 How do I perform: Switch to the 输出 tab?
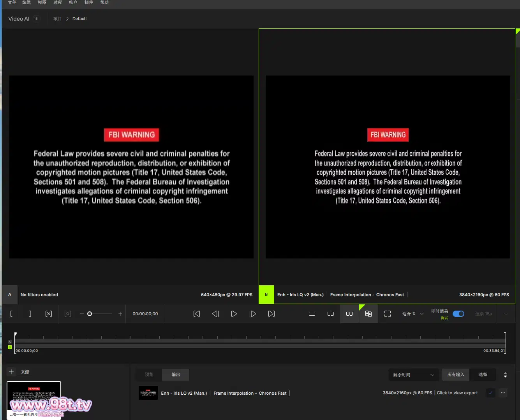tap(176, 374)
